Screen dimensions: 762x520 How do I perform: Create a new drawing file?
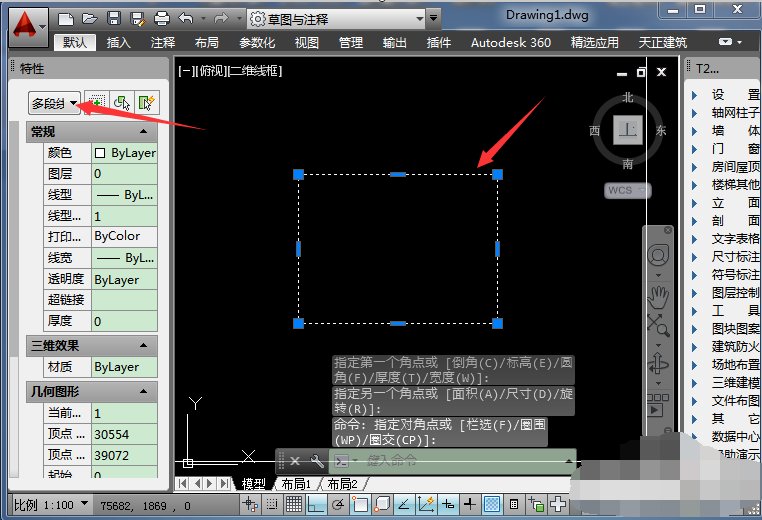point(66,19)
